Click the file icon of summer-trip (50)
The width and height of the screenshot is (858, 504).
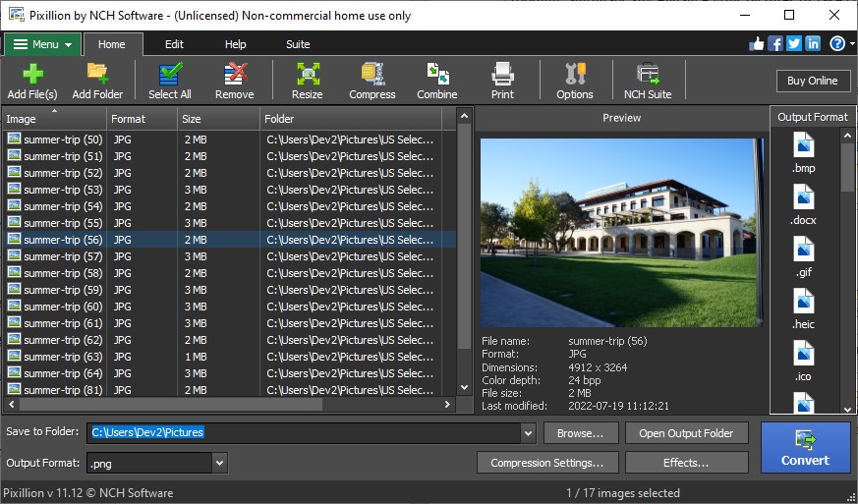click(14, 139)
